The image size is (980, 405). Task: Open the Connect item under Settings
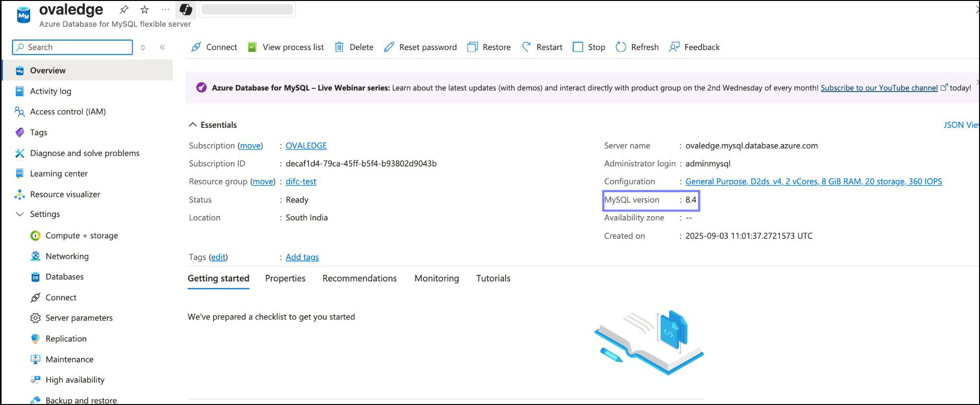pos(61,298)
